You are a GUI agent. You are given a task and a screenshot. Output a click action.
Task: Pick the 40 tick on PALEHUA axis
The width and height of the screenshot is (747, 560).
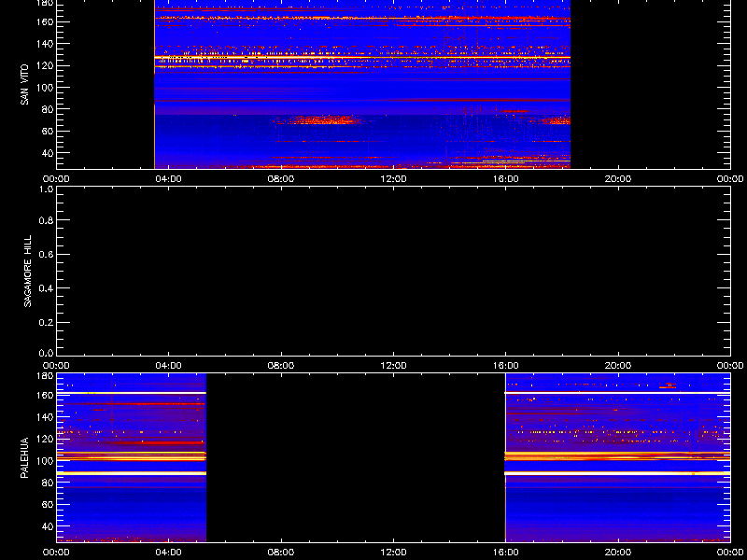tap(49, 526)
